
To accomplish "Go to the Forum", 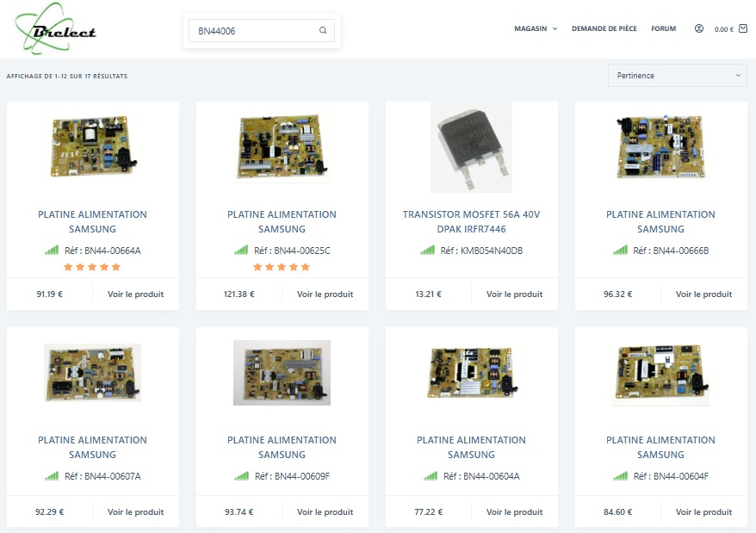I will 663,28.
